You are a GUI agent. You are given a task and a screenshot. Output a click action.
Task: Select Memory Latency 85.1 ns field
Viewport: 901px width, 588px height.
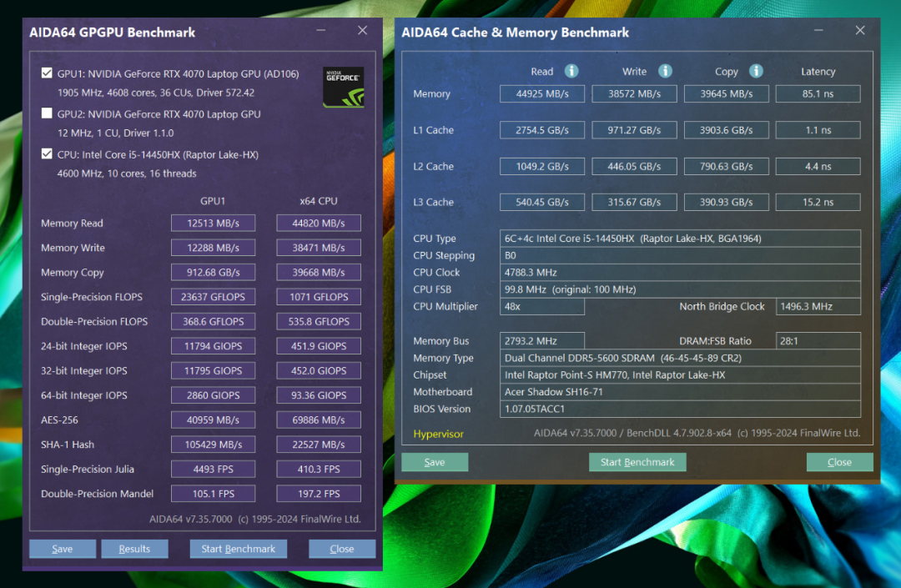tap(818, 93)
